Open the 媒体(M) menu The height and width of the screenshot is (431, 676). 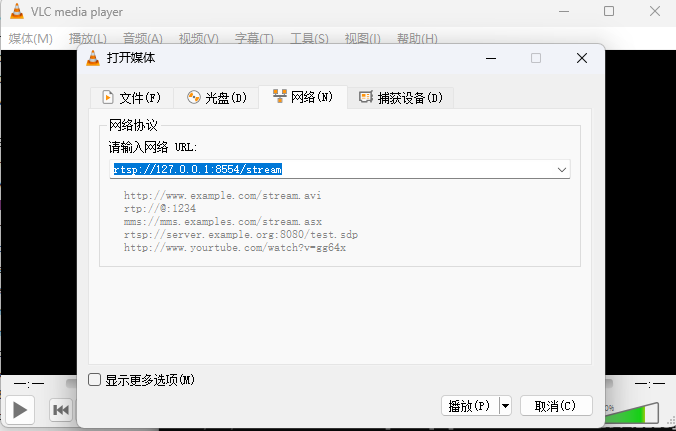(31, 39)
